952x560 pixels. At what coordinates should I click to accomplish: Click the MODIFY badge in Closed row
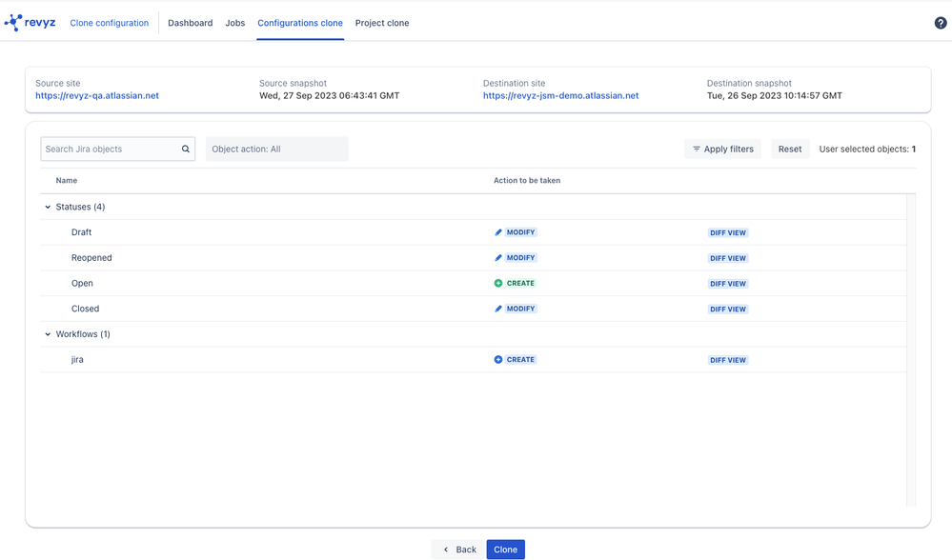pyautogui.click(x=521, y=309)
